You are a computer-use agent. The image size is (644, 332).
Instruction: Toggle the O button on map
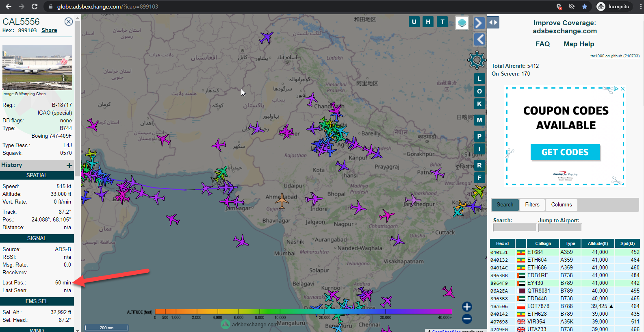(x=479, y=91)
